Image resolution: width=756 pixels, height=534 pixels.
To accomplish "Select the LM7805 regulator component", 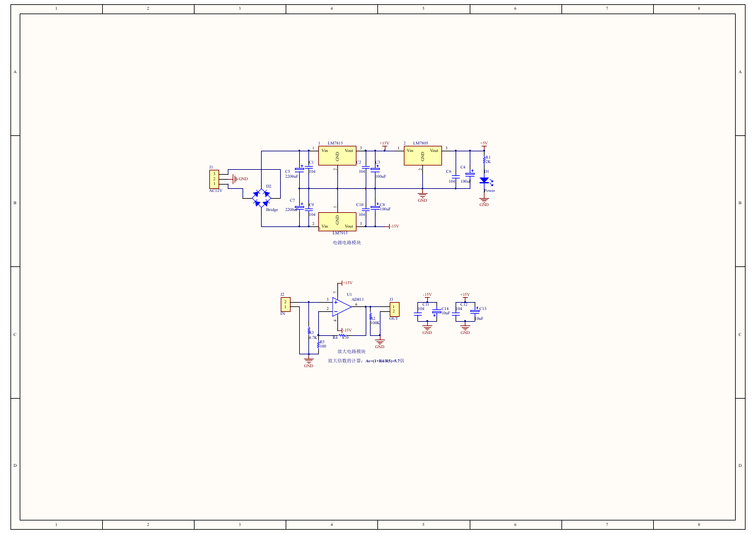I will pyautogui.click(x=422, y=156).
